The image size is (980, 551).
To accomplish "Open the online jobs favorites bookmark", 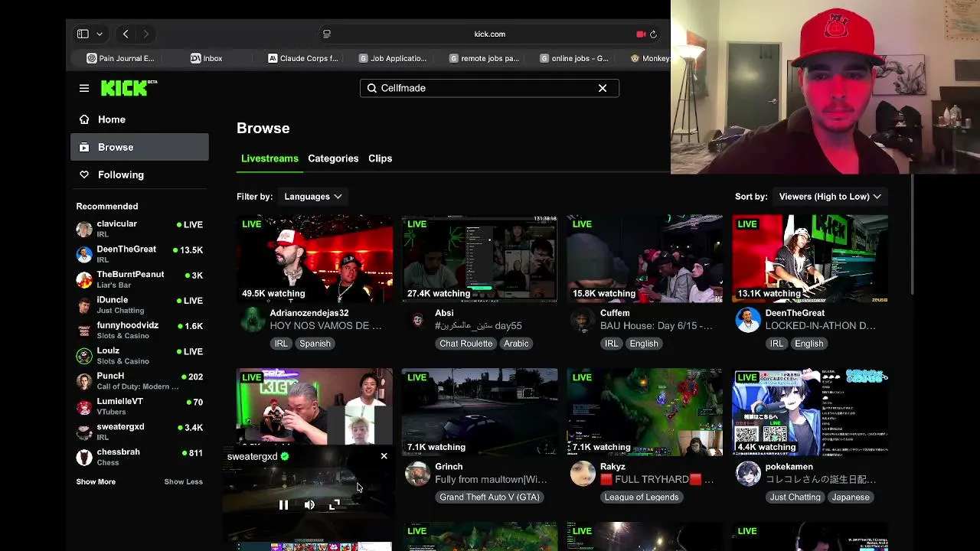I will click(574, 58).
